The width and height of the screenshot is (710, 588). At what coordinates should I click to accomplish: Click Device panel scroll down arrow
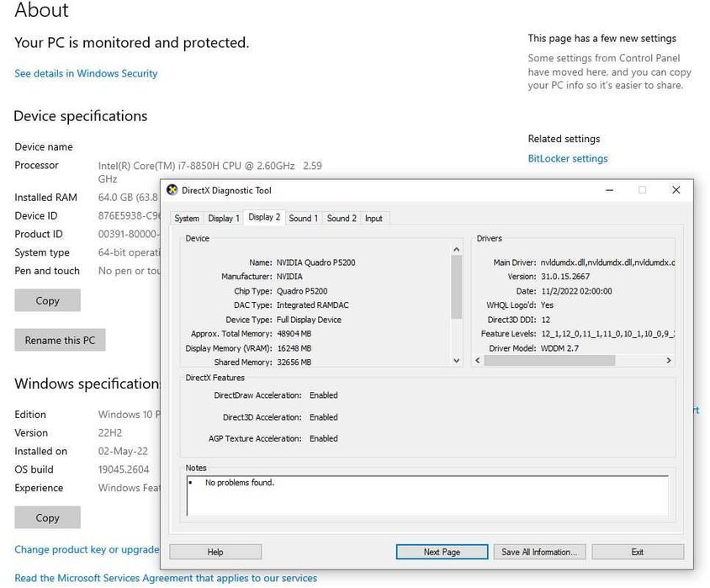pos(457,360)
